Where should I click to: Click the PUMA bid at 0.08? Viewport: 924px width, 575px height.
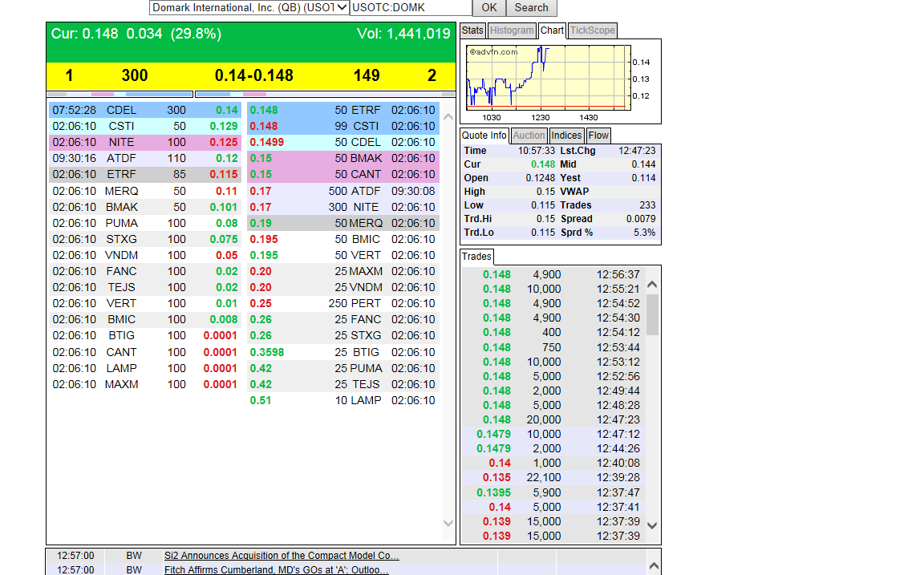(x=145, y=223)
